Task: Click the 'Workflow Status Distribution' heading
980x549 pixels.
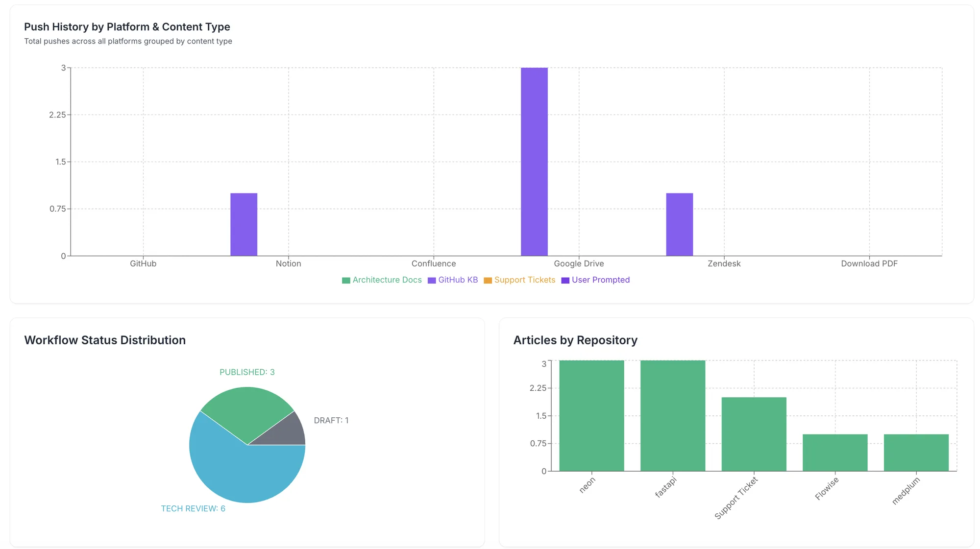Action: [x=105, y=340]
